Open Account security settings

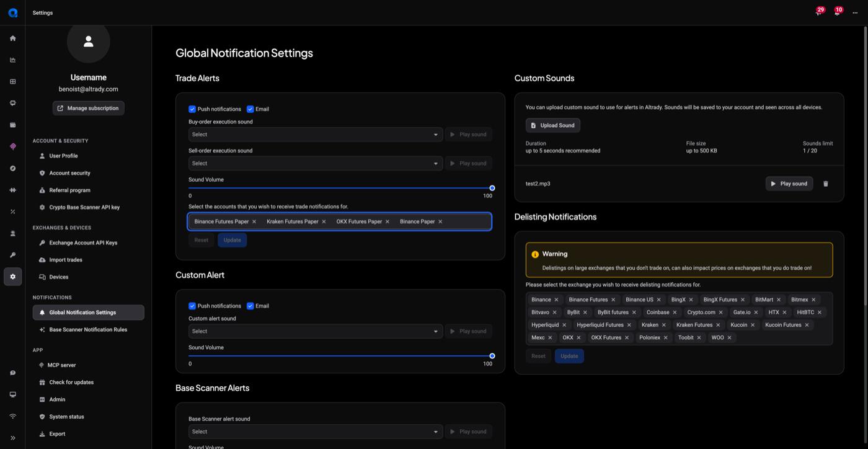(x=88, y=173)
